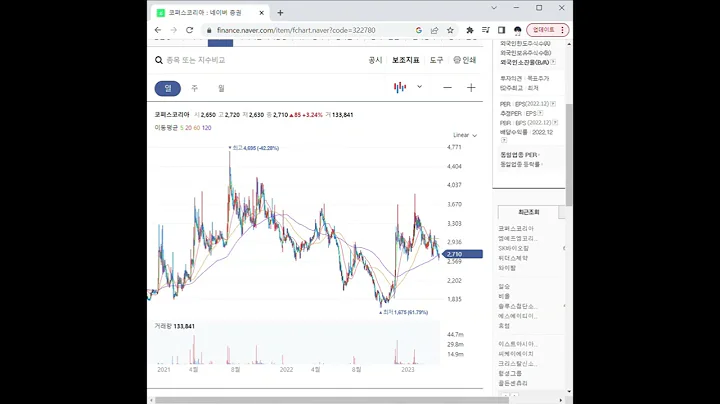Image resolution: width=720 pixels, height=404 pixels.
Task: Toggle the 5-day moving average
Action: click(182, 128)
